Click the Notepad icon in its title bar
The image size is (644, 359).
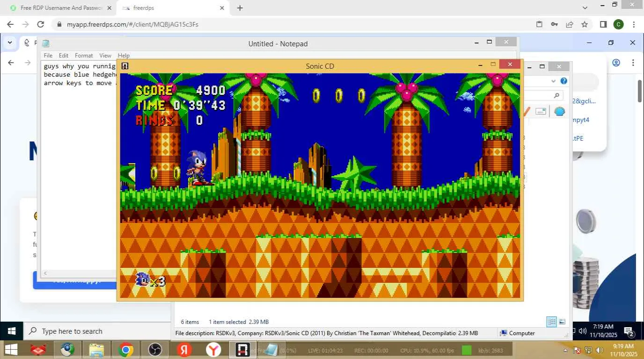pyautogui.click(x=45, y=43)
